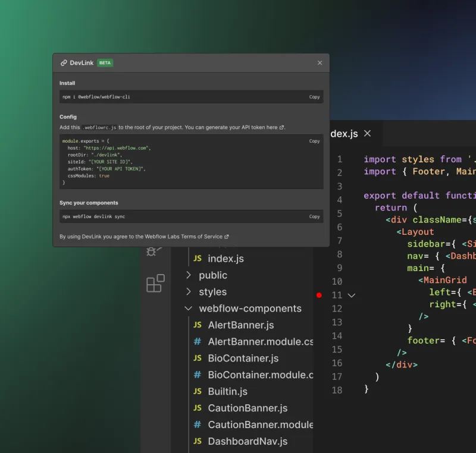Close the index.js editor tab
The height and width of the screenshot is (453, 476).
point(367,134)
